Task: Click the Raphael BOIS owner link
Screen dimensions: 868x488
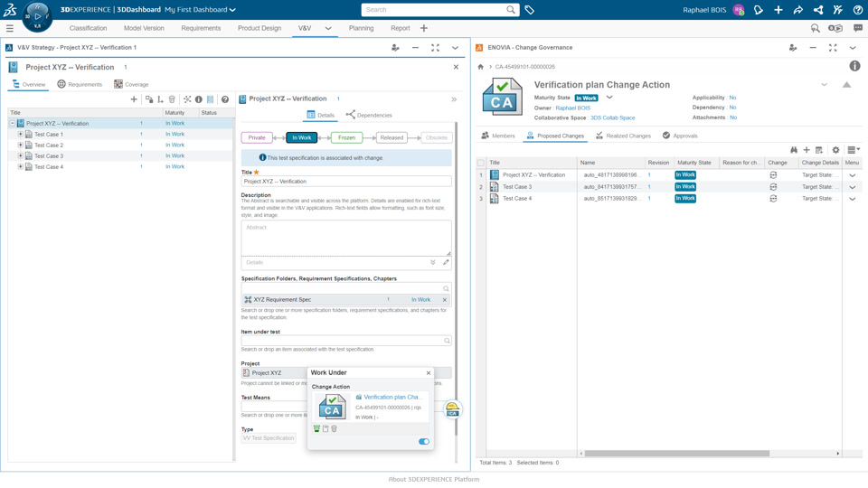Action: coord(573,108)
